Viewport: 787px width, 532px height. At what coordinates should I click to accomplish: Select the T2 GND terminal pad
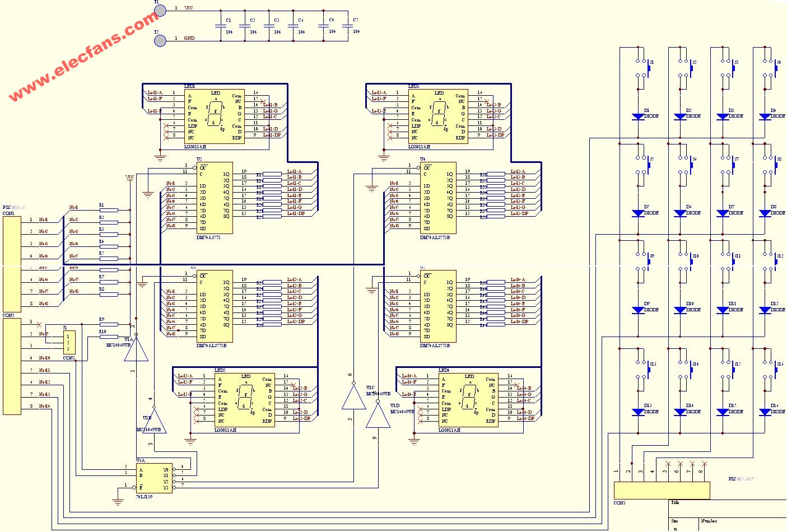pyautogui.click(x=160, y=40)
